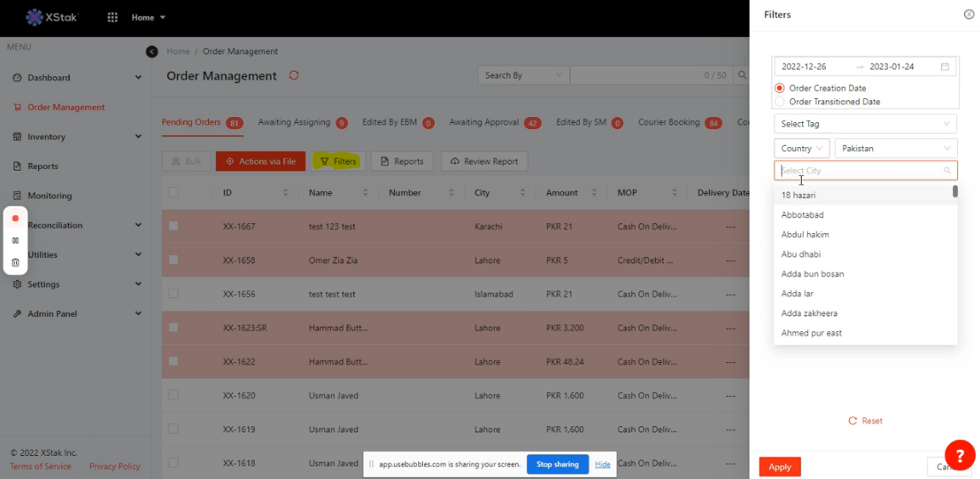980x479 pixels.
Task: Select Order Creation Date radio button
Action: point(780,89)
